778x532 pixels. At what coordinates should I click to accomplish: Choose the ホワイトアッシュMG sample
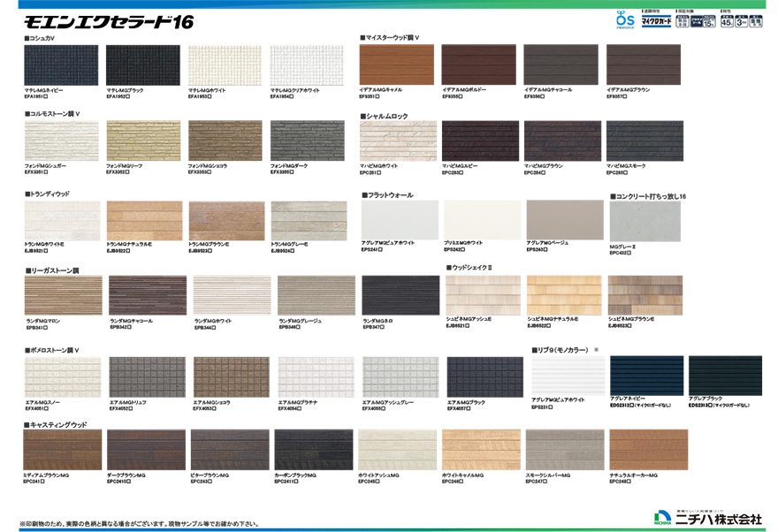click(398, 450)
